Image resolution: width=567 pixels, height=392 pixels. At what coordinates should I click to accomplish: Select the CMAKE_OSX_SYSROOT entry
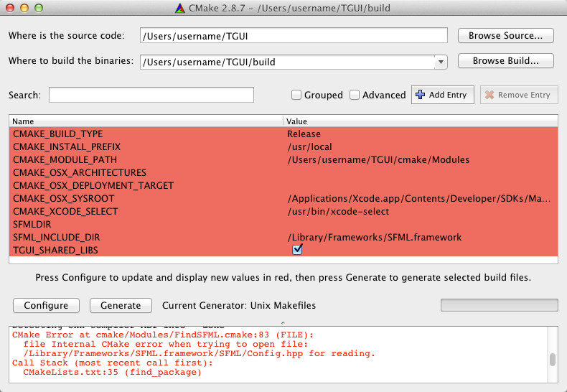[x=64, y=199]
